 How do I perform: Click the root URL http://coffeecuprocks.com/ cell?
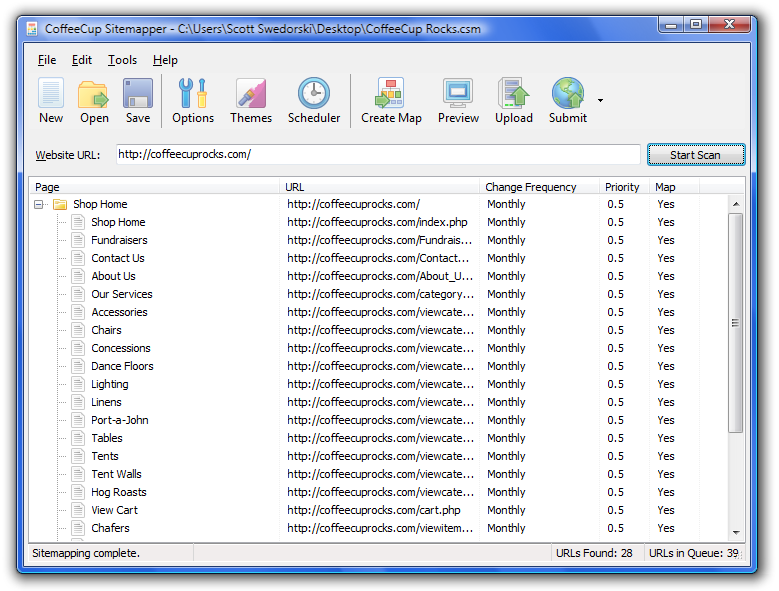pos(353,204)
